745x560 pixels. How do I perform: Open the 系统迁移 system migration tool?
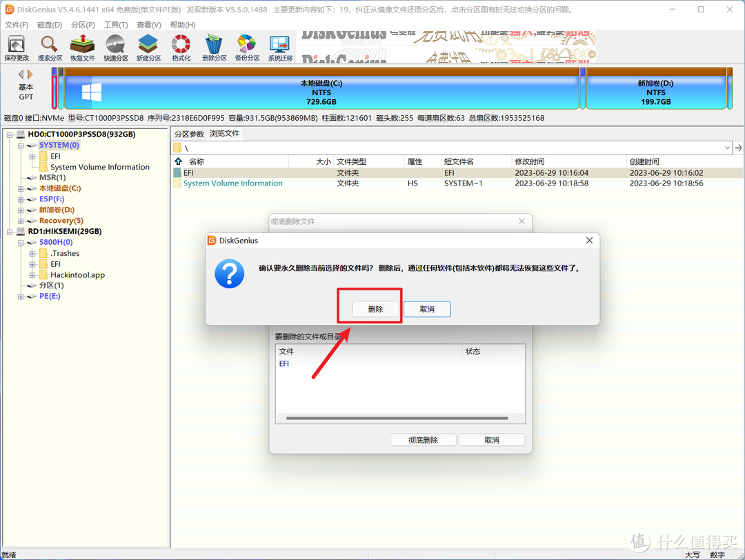[280, 48]
